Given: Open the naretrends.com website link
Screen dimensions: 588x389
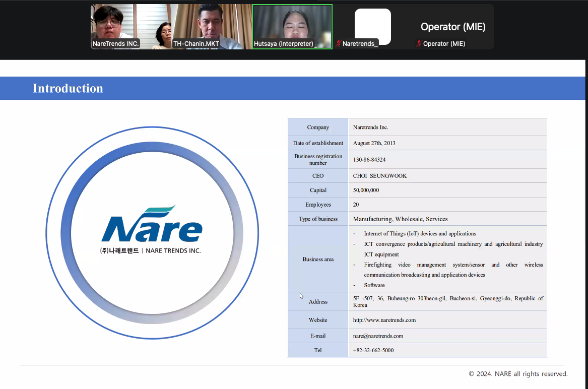Looking at the screenshot, I should [384, 320].
